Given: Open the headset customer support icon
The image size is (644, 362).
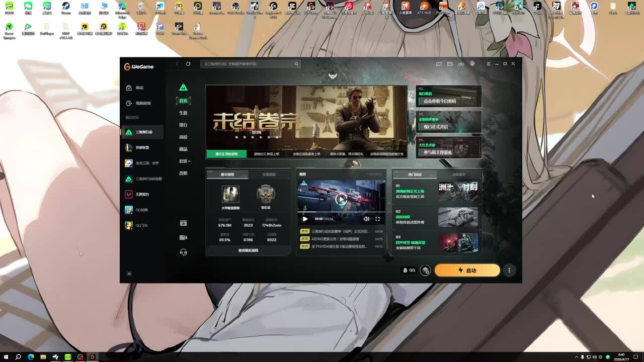Looking at the screenshot, I should pyautogui.click(x=183, y=252).
